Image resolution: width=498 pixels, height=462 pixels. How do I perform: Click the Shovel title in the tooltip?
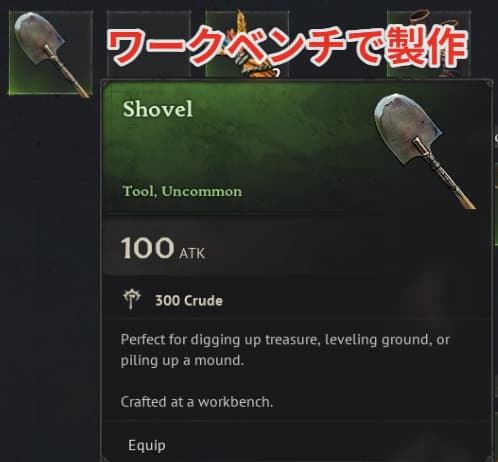pyautogui.click(x=158, y=109)
